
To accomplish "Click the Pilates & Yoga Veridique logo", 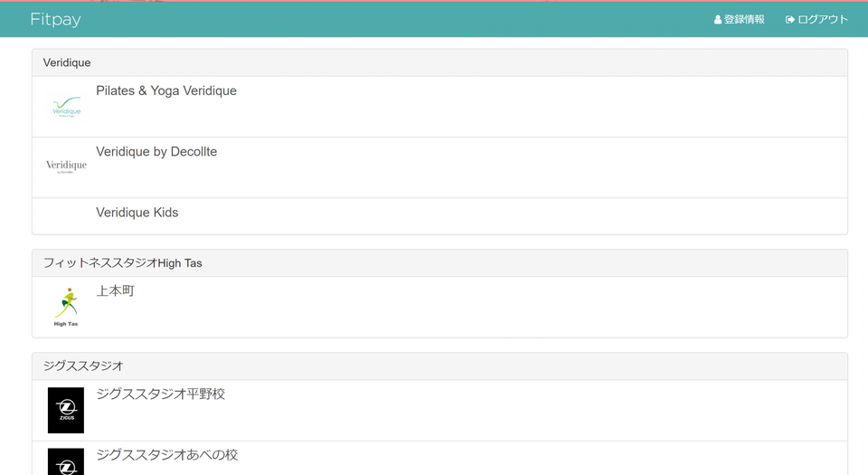I will (x=66, y=107).
